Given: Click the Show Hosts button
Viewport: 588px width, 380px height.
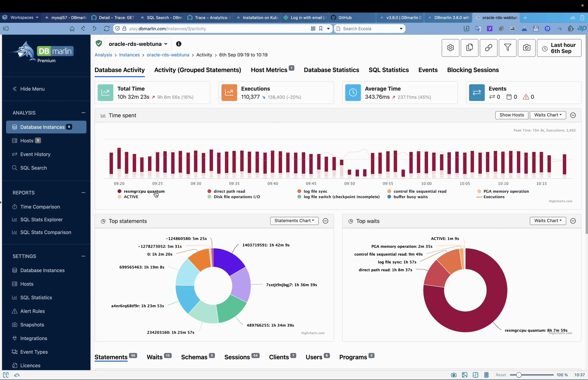Looking at the screenshot, I should tap(512, 115).
